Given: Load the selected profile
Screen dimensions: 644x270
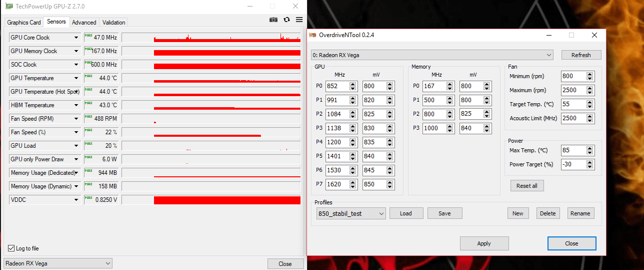Looking at the screenshot, I should point(406,213).
